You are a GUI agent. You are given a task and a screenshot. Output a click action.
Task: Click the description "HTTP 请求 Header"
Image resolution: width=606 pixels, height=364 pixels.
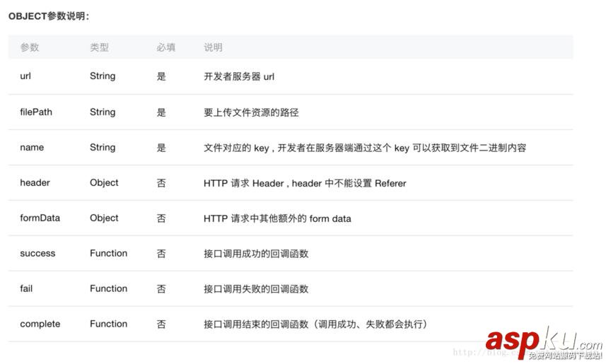tap(305, 183)
